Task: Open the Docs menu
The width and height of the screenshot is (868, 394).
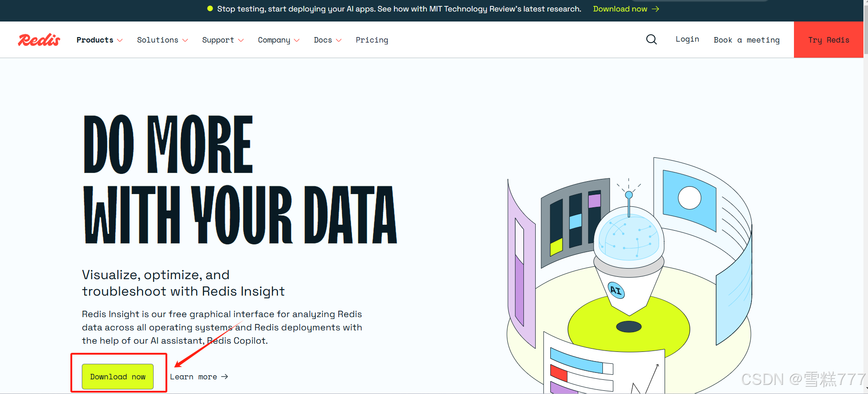Action: (x=323, y=40)
